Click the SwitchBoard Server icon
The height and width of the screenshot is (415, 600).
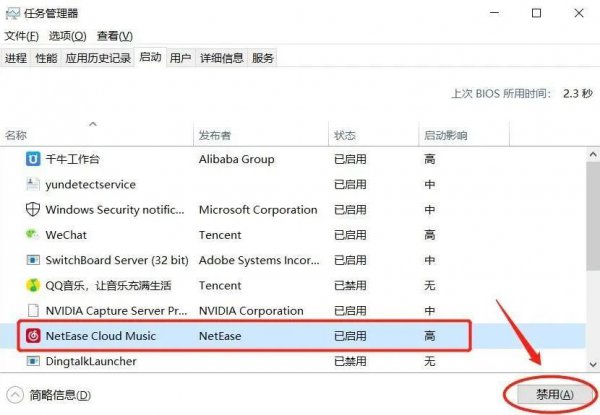click(x=32, y=260)
